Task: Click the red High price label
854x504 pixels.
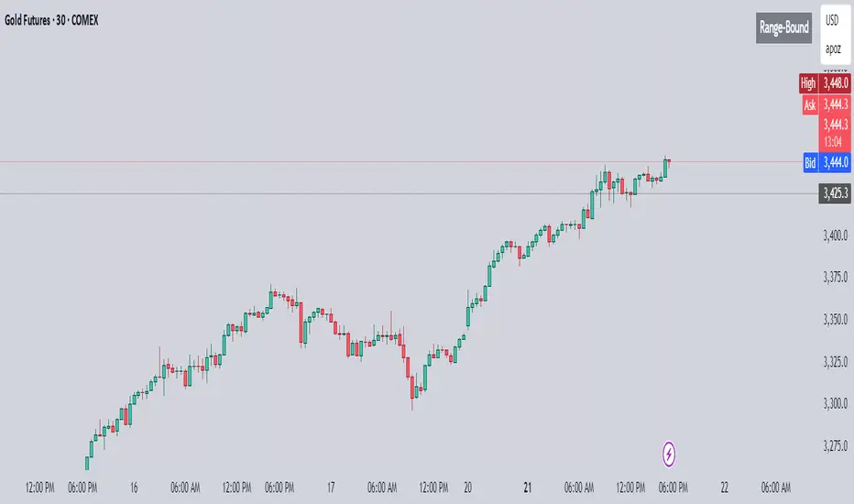Action: point(807,83)
